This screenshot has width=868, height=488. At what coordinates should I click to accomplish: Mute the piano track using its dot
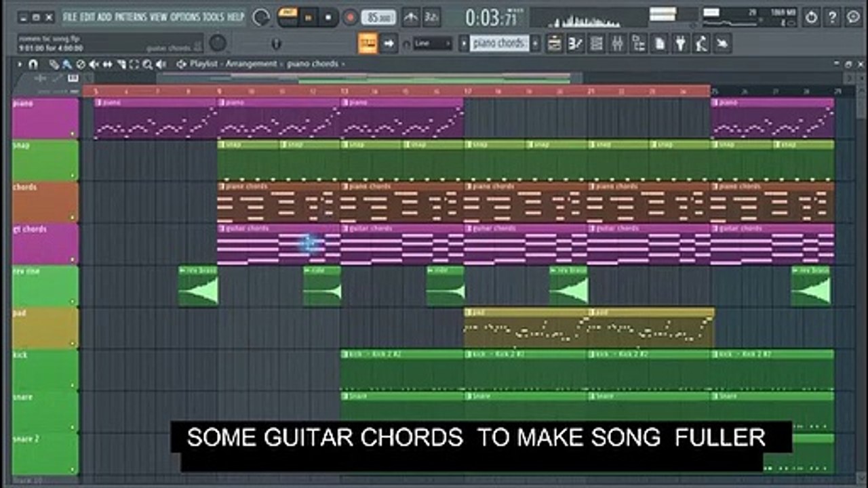tap(73, 134)
